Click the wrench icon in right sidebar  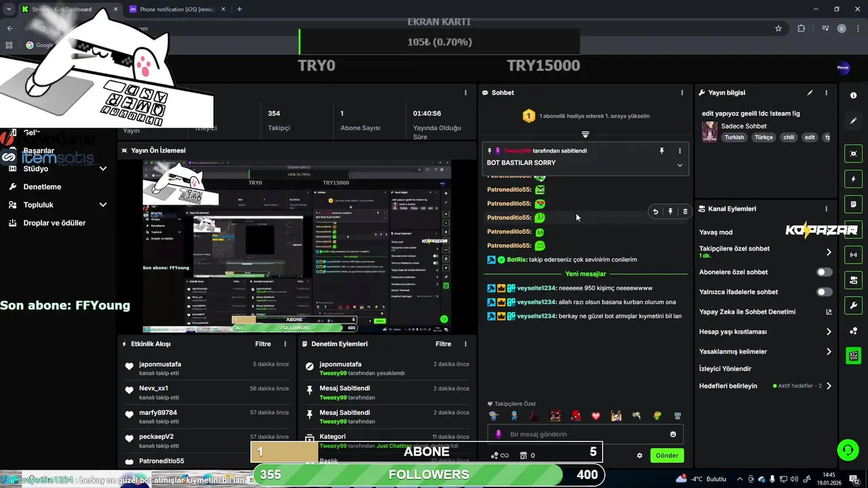pos(854,305)
